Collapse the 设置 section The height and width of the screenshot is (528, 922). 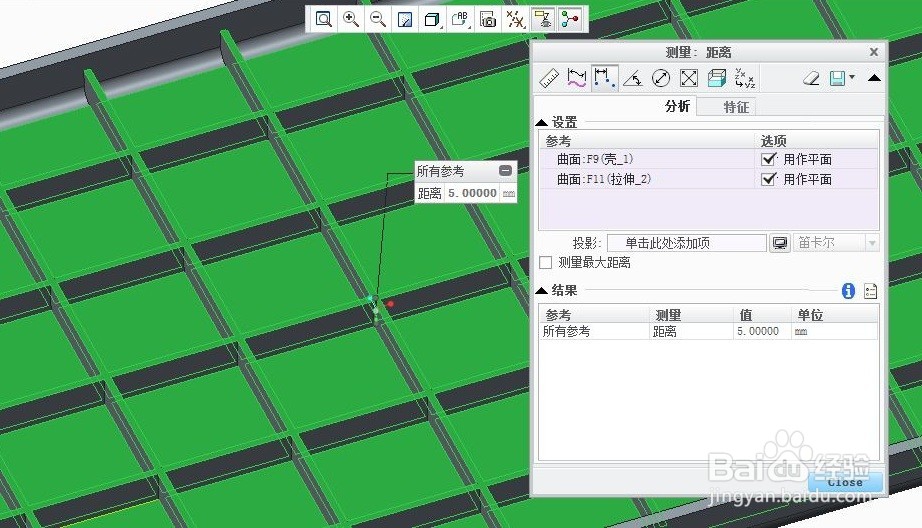point(542,122)
